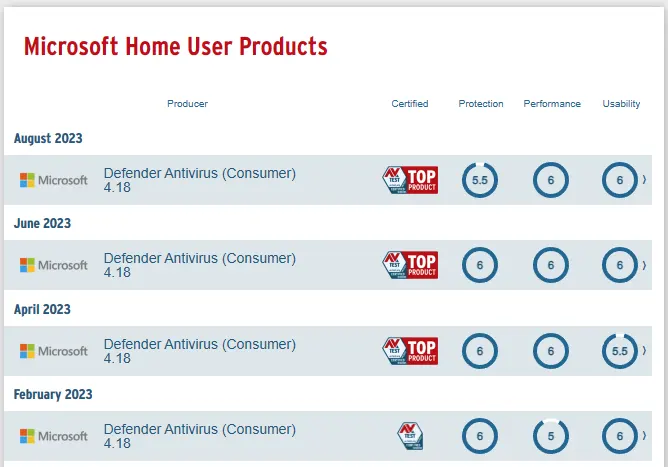The image size is (668, 467).
Task: Click the Producer column header
Action: coord(187,104)
